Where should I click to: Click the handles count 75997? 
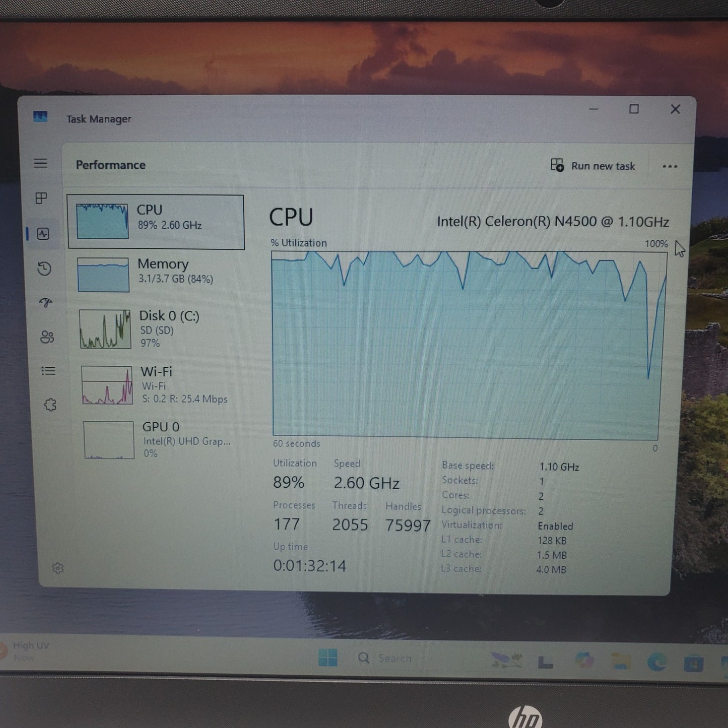tap(408, 525)
